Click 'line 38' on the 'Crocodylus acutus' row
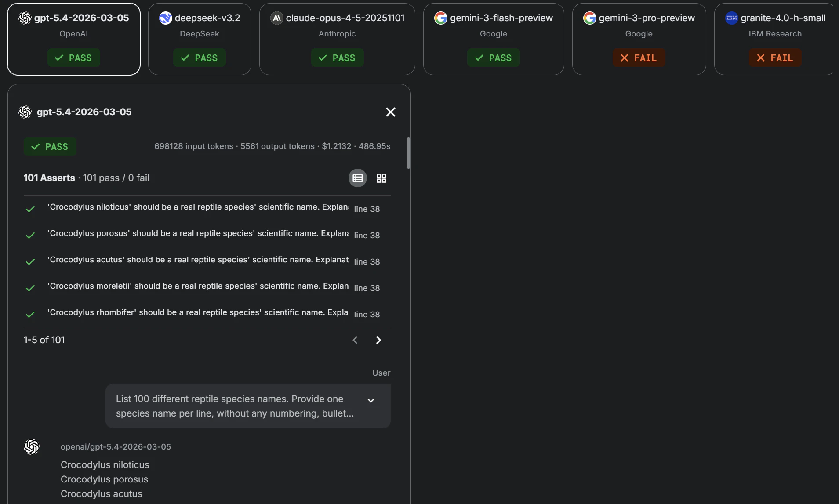839x504 pixels. click(x=367, y=262)
